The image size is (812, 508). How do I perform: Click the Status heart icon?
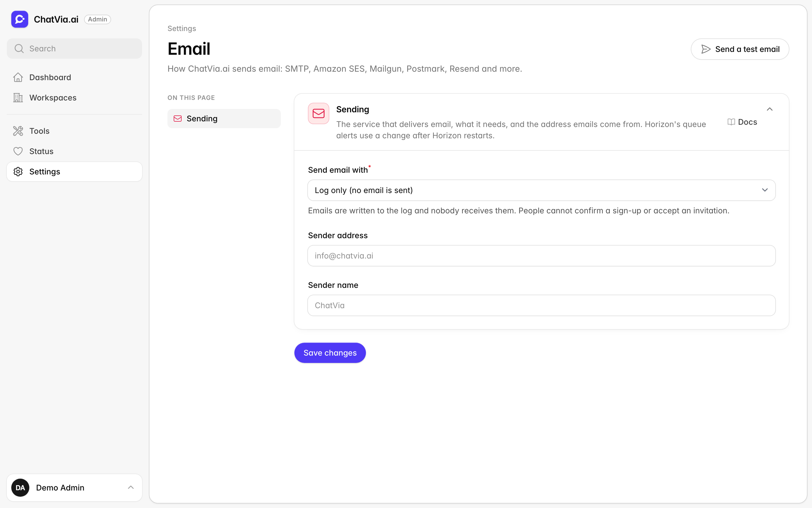[x=18, y=151]
